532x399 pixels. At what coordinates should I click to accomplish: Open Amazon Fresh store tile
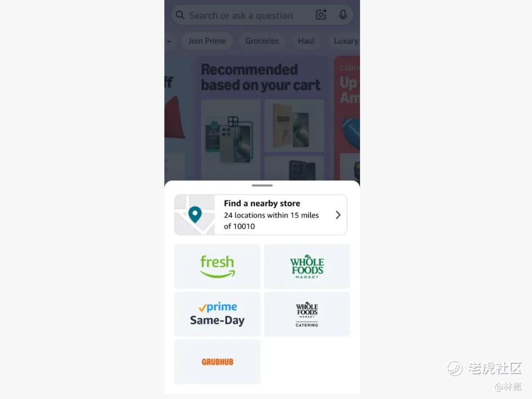tap(218, 267)
